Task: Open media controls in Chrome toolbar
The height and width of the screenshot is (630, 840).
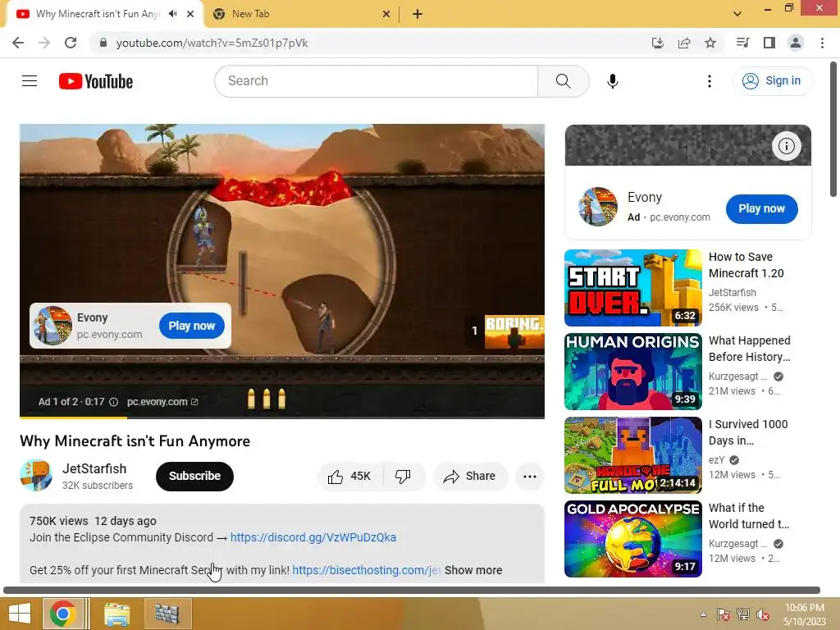Action: [x=742, y=43]
